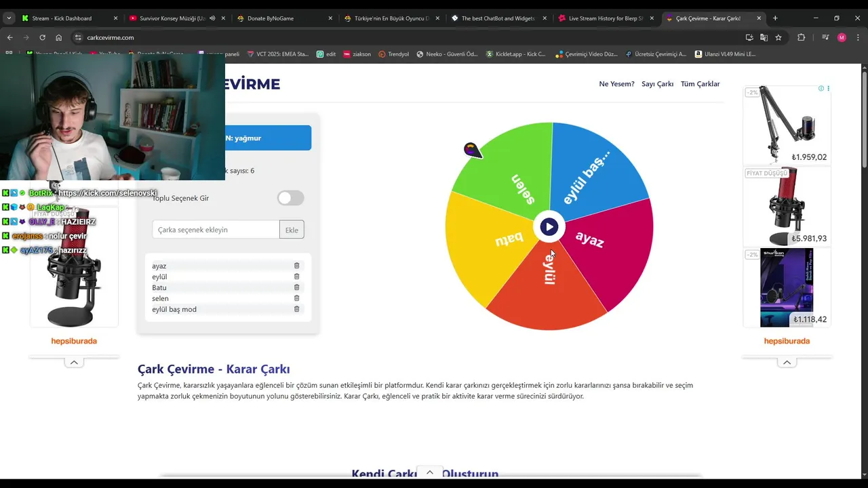
Task: Open the tab search dropdown
Action: (9, 18)
